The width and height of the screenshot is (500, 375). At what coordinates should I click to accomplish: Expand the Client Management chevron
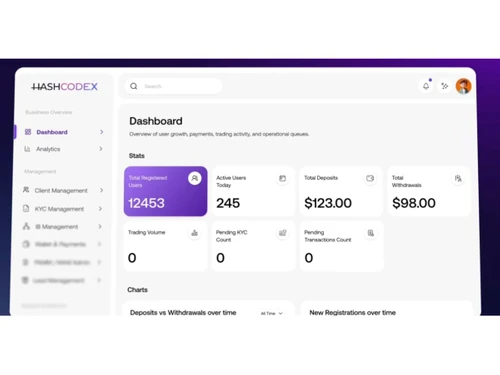[101, 190]
